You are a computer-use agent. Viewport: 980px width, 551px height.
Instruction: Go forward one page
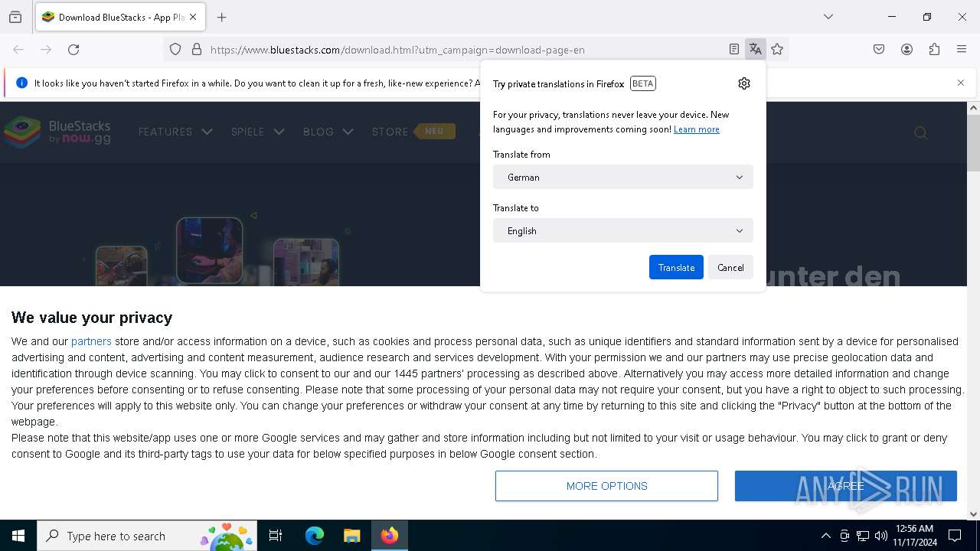[46, 50]
